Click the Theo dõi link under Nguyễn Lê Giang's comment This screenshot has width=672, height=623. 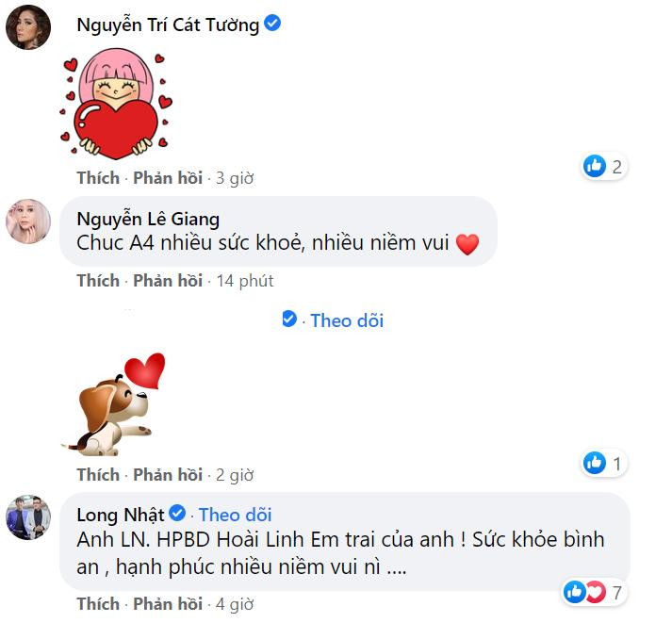tap(347, 320)
